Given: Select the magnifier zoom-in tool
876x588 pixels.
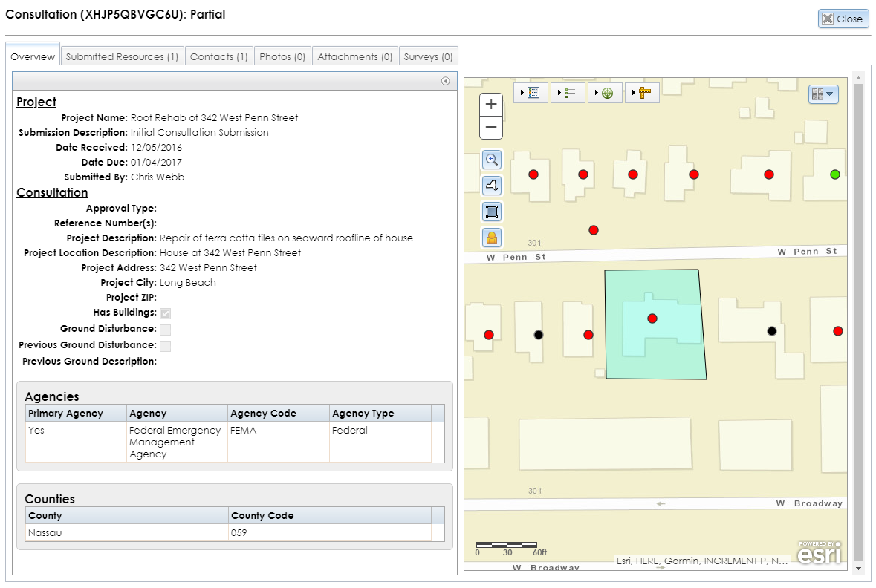Looking at the screenshot, I should (491, 159).
